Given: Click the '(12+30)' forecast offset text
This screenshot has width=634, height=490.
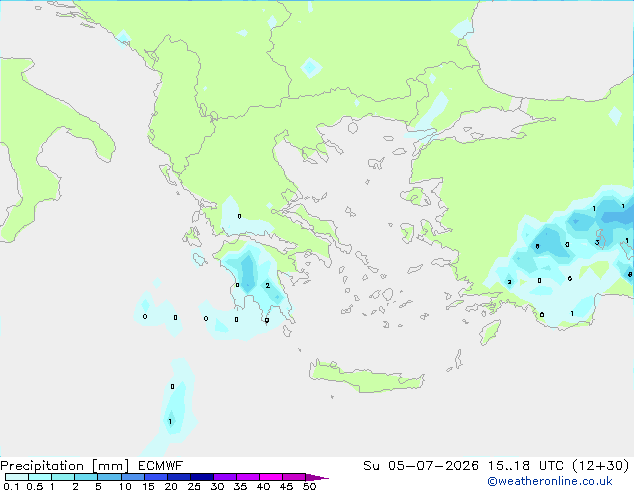Looking at the screenshot, I should 601,466.
